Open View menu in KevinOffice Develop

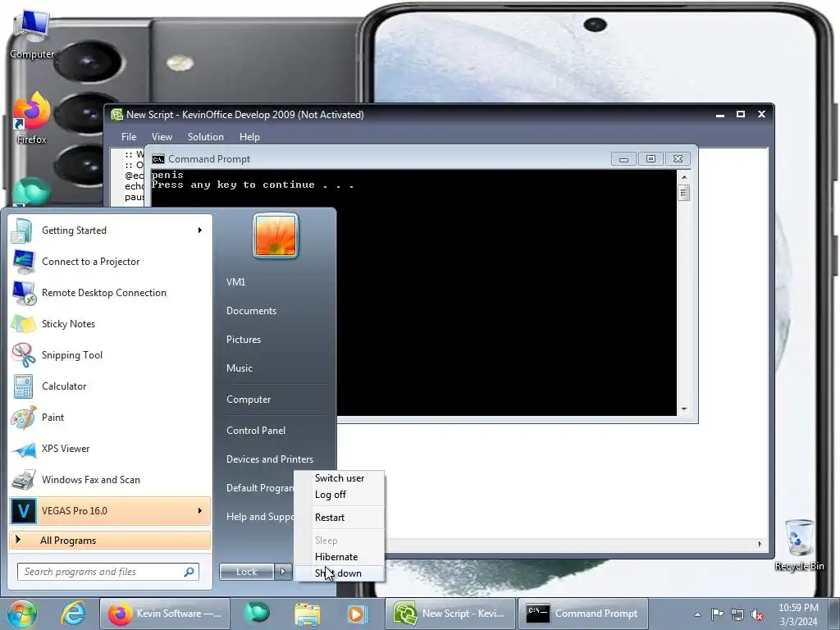(x=162, y=137)
